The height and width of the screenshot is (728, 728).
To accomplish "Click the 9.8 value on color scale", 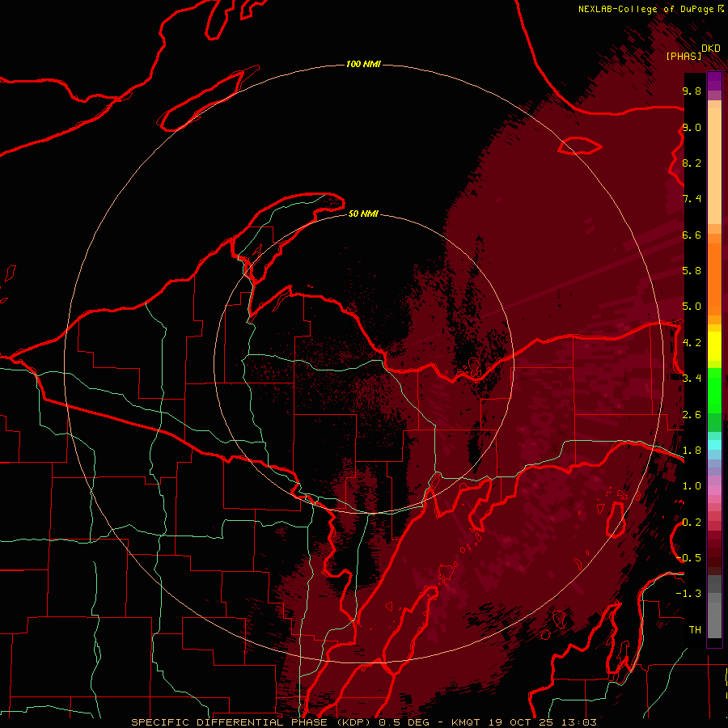I will 692,91.
